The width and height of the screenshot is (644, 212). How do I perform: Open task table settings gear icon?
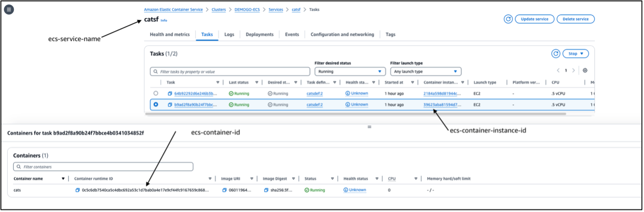[x=585, y=70]
